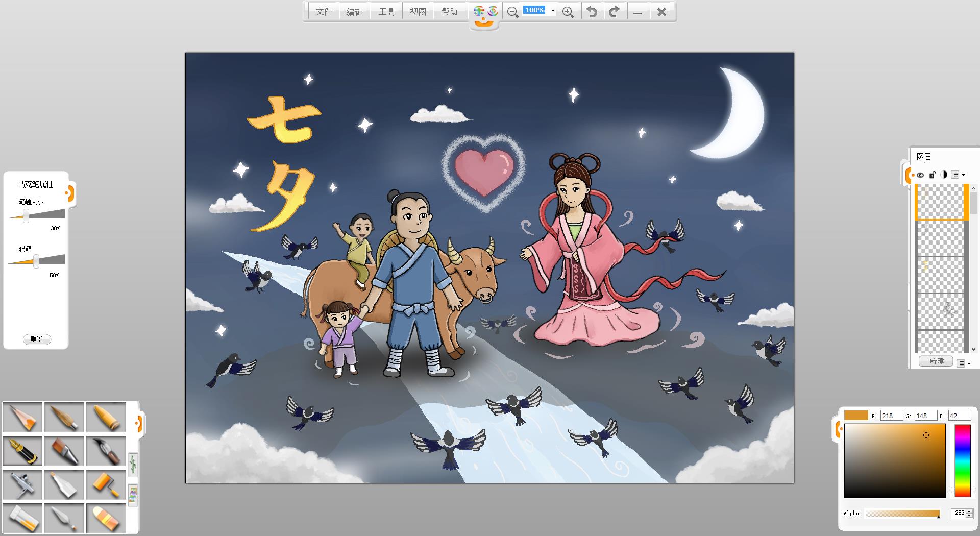
Task: Choose the airbrush spray gun tool
Action: point(22,483)
